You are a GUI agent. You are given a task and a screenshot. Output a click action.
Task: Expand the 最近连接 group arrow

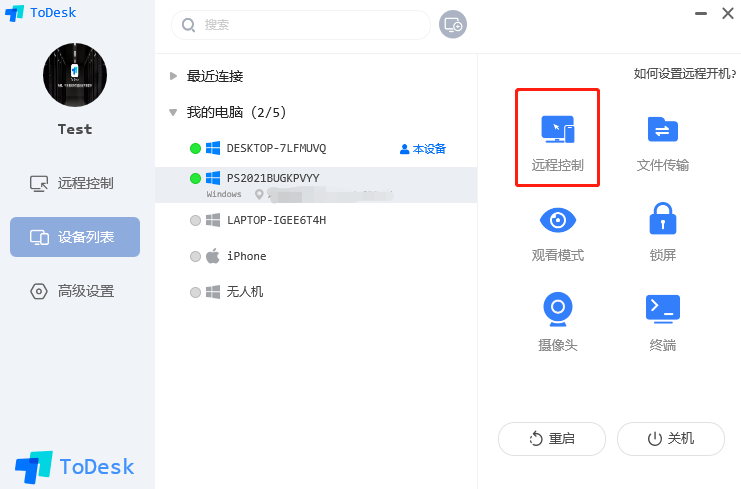(x=173, y=76)
